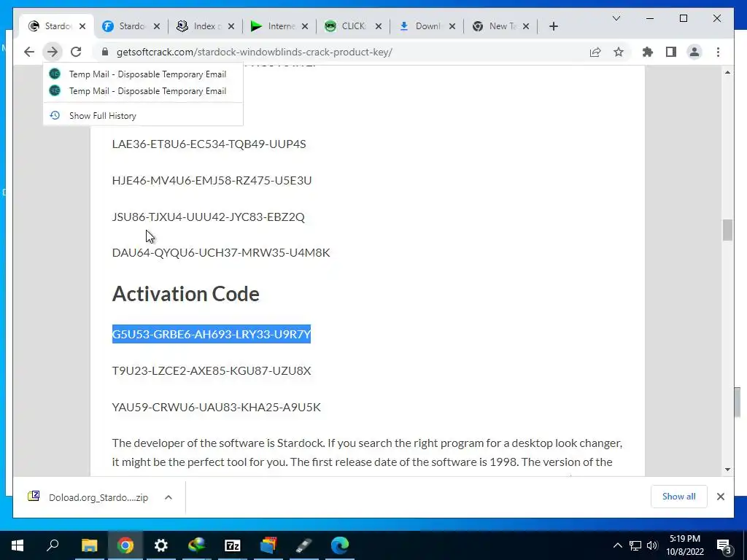Viewport: 747px width, 560px height.
Task: Click the Share this page icon
Action: (x=595, y=52)
